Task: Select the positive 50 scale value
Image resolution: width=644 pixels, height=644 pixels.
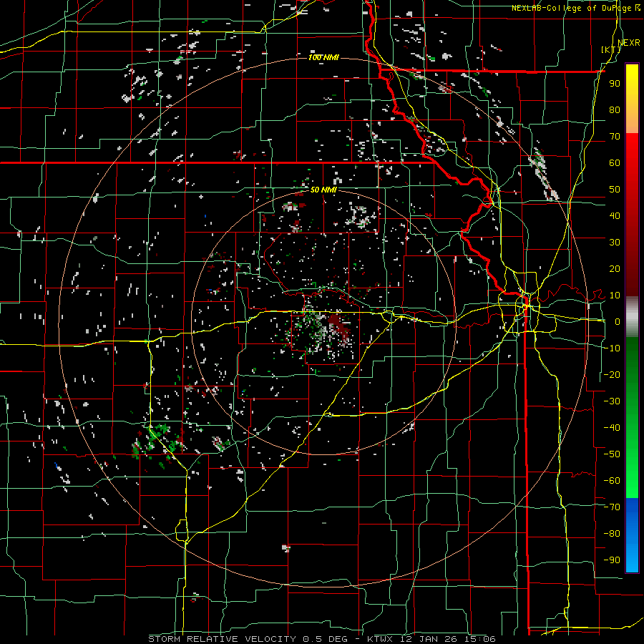Action: coord(615,190)
